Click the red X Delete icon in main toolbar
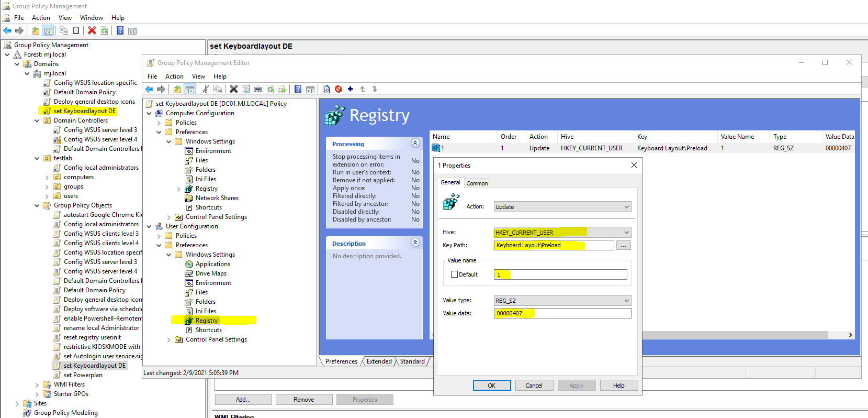Viewport: 868px width, 418px height. [x=92, y=30]
